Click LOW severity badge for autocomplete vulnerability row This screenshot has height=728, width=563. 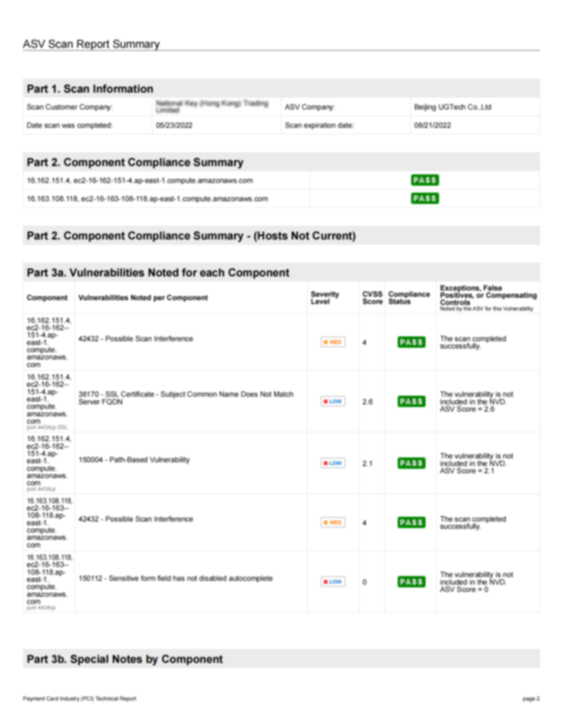333,582
